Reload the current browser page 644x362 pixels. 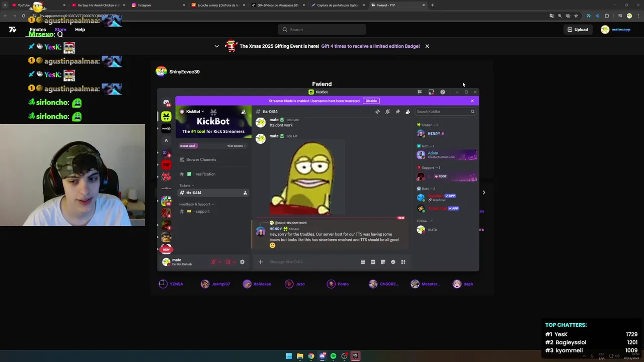tap(24, 16)
